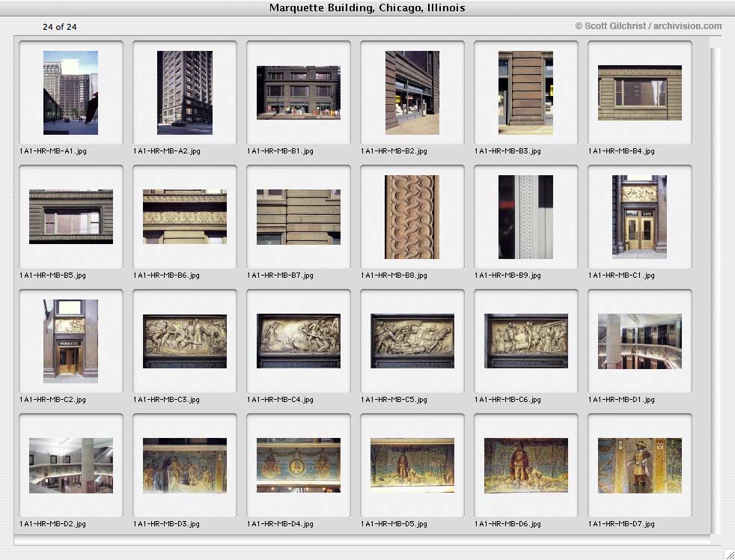This screenshot has height=560, width=735.
Task: View the cornice thumbnail for 1A1-HR-MB-B6.jpg
Action: click(185, 216)
